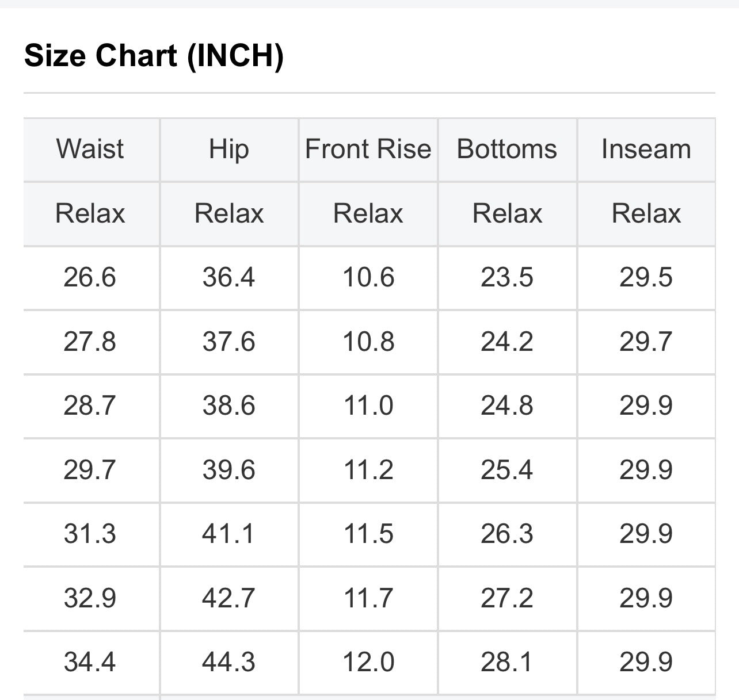Select the Waist column header

90,149
